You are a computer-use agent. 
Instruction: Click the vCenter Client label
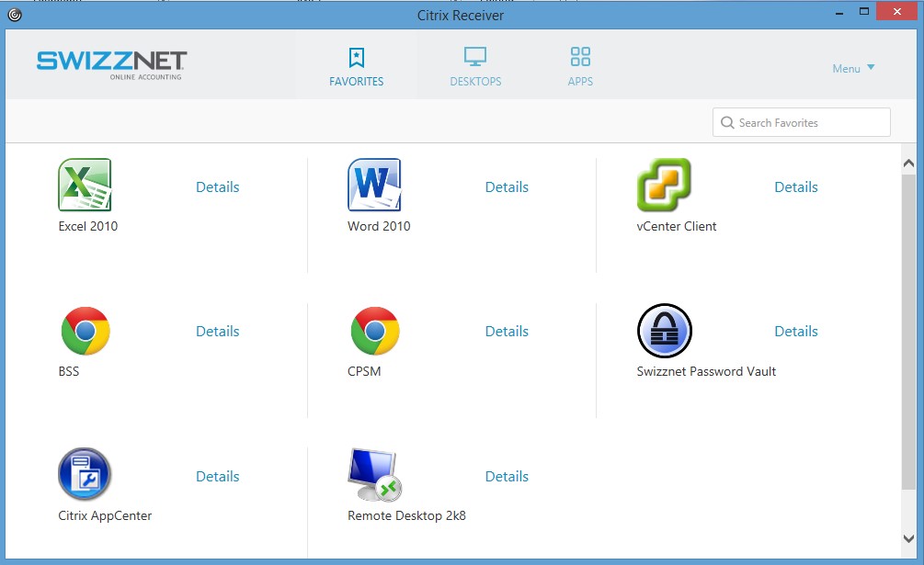pos(677,227)
